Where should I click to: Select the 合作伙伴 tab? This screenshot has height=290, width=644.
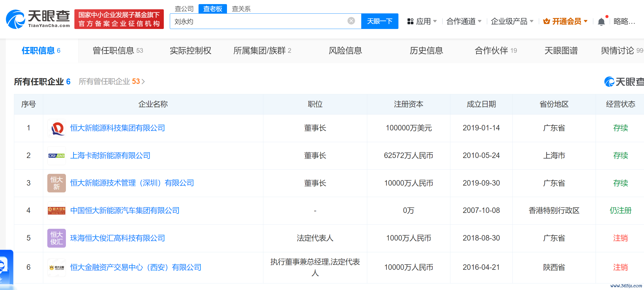tap(496, 51)
